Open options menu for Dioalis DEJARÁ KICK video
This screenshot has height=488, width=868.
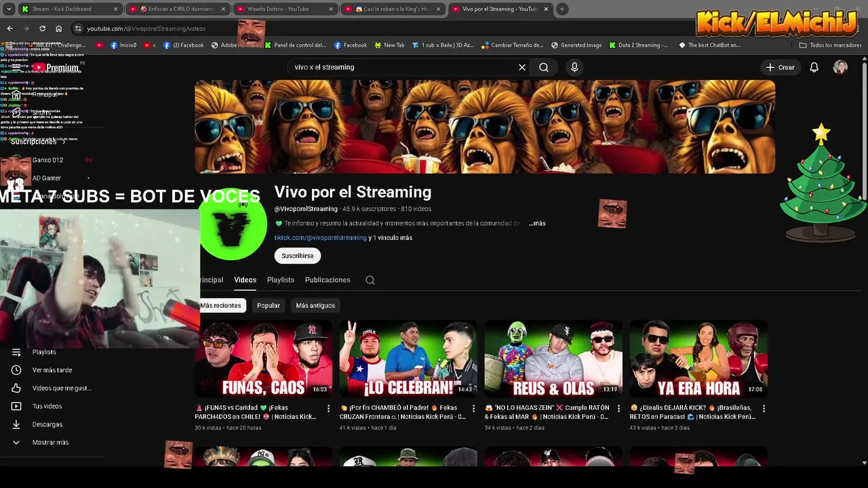764,408
